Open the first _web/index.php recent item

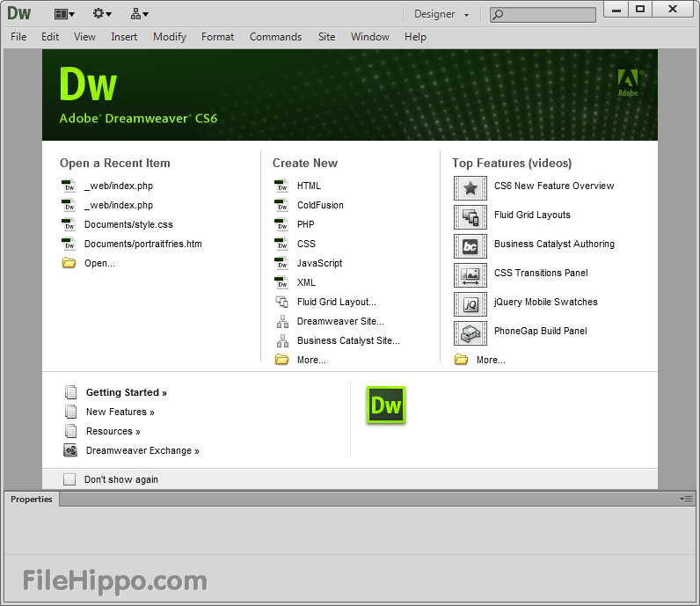pos(119,186)
